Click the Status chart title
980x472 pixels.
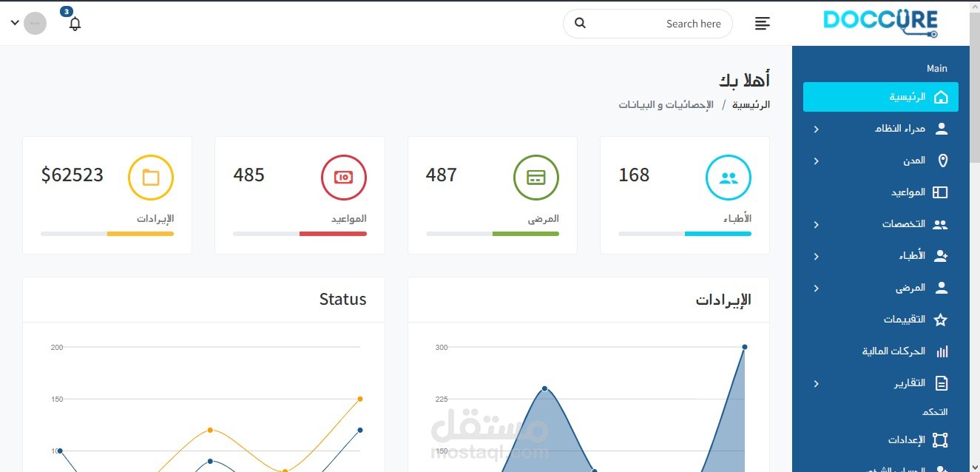(342, 300)
